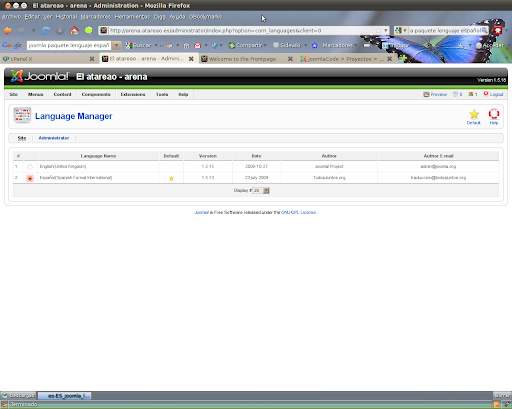
Task: Sort the table by Language Name header
Action: 98,156
